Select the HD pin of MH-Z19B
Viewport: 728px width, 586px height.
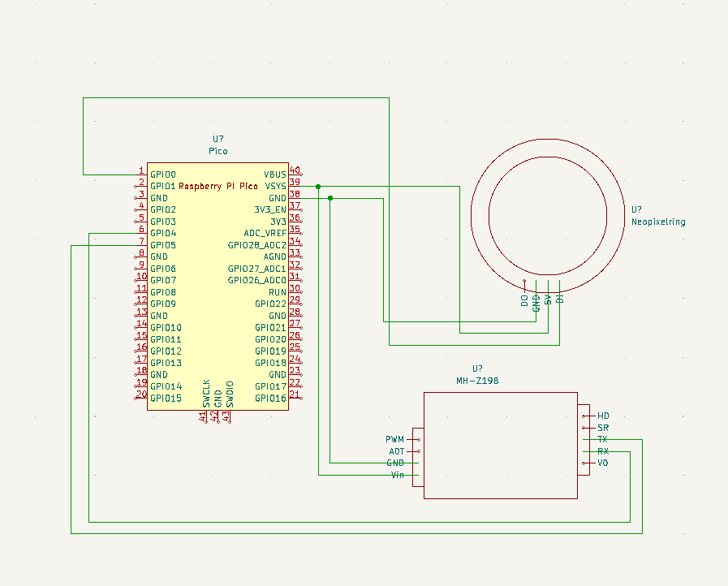[603, 416]
